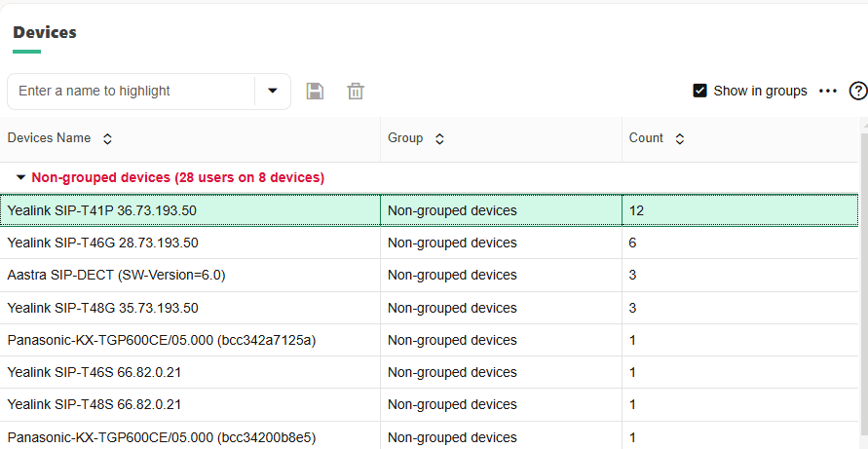This screenshot has width=868, height=449.
Task: Open the help question mark icon
Action: click(857, 91)
